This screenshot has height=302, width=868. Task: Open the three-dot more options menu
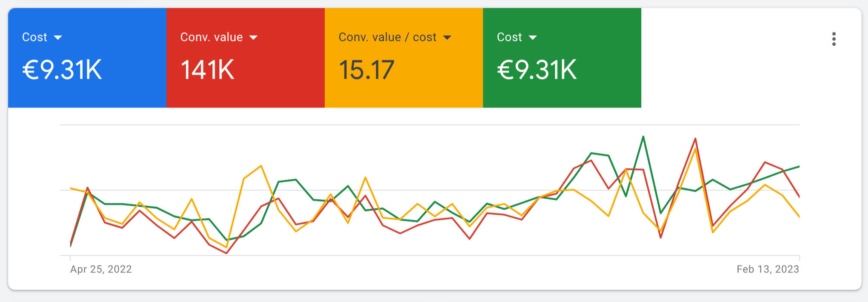click(x=834, y=39)
